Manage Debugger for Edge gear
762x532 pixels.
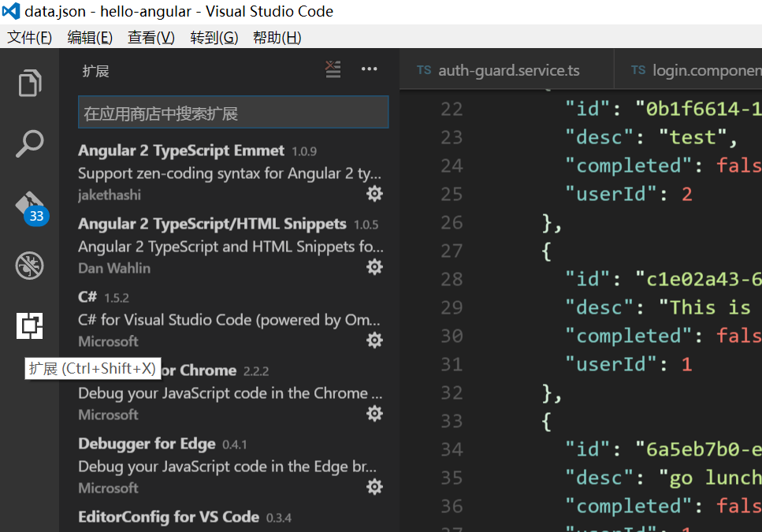(x=374, y=487)
